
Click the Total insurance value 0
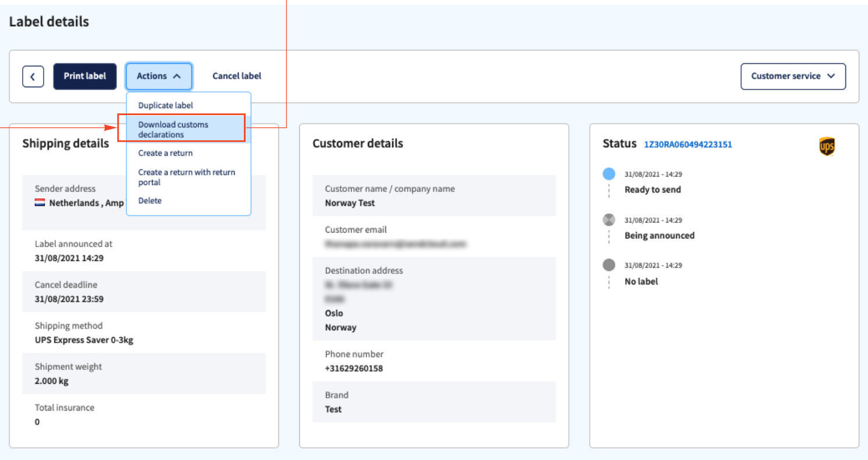pyautogui.click(x=37, y=422)
